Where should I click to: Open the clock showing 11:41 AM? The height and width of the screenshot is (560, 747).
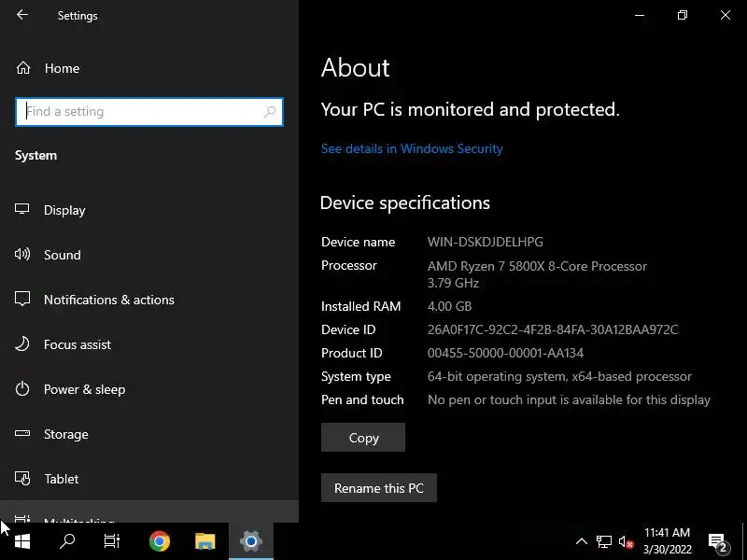pyautogui.click(x=667, y=541)
